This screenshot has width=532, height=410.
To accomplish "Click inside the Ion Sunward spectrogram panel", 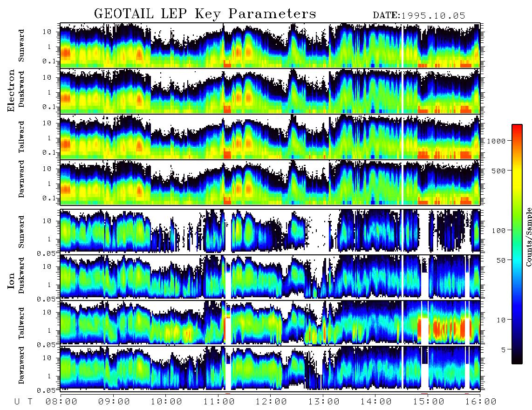I will [x=270, y=231].
